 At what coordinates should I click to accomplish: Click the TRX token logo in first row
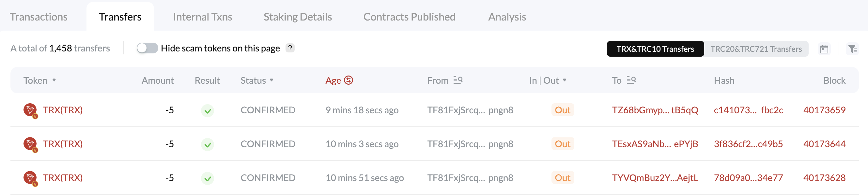click(x=30, y=110)
